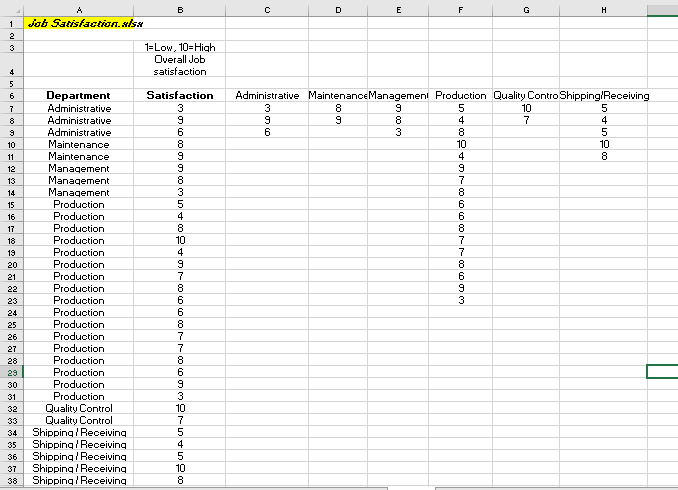Image resolution: width=678 pixels, height=490 pixels.
Task: Click value 3 in cell F23
Action: [x=461, y=300]
